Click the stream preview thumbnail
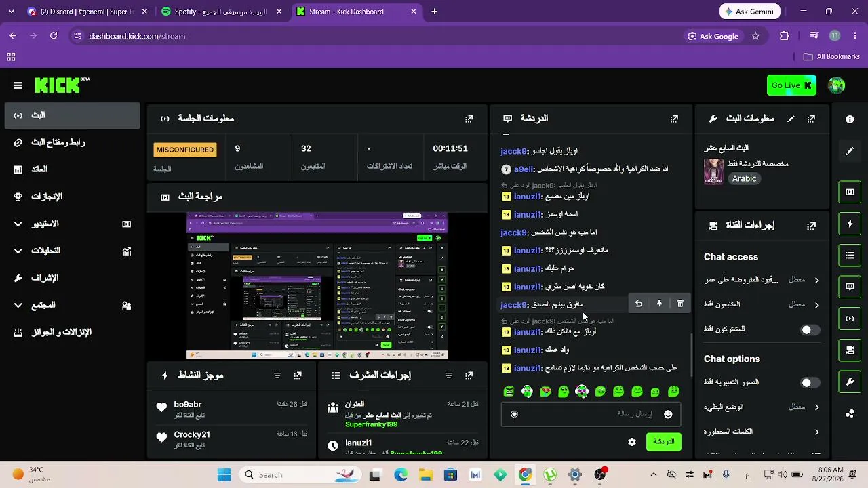The height and width of the screenshot is (488, 868). click(x=317, y=286)
